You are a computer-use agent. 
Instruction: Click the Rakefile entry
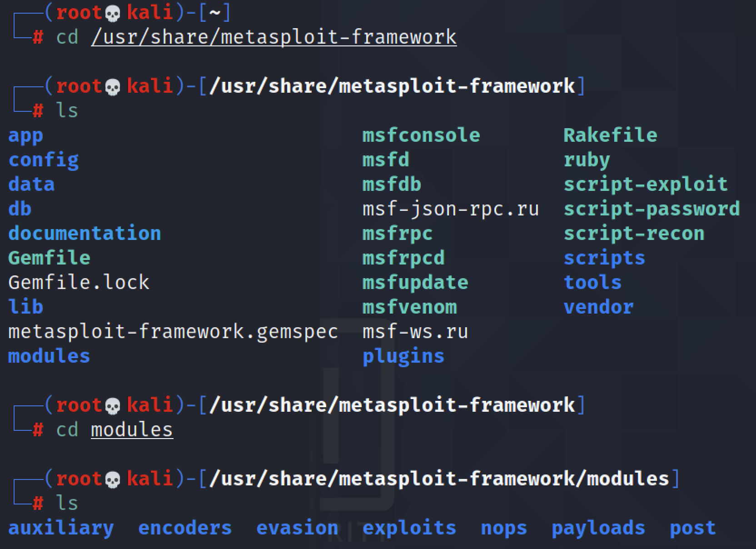(610, 135)
